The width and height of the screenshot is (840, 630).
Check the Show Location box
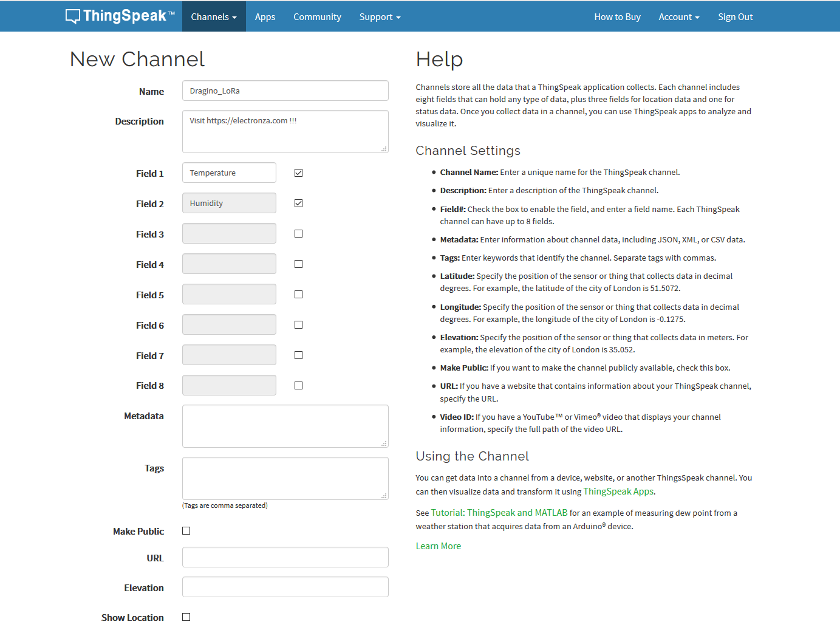coord(186,617)
